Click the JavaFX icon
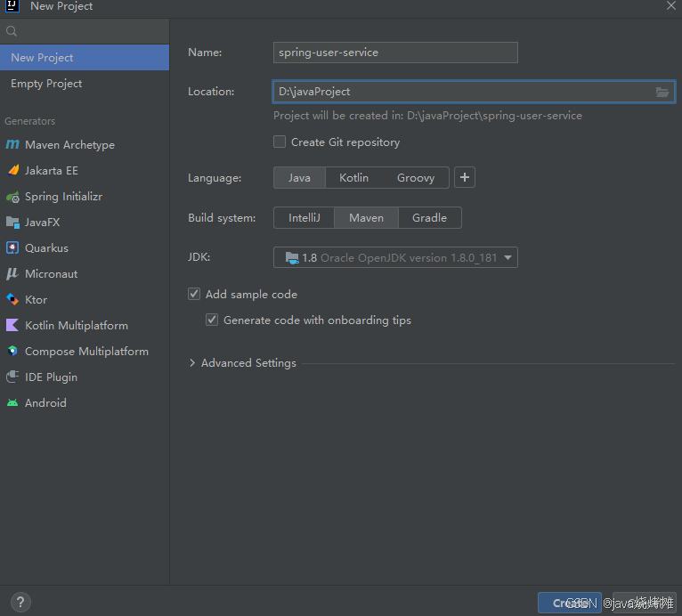The image size is (682, 616). [x=13, y=223]
